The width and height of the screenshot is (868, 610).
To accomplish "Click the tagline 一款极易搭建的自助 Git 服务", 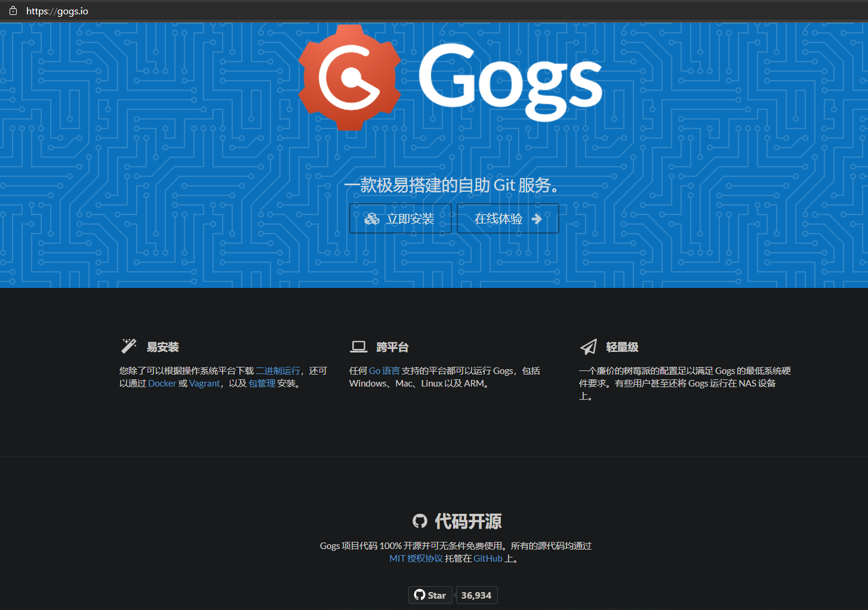I will 452,185.
